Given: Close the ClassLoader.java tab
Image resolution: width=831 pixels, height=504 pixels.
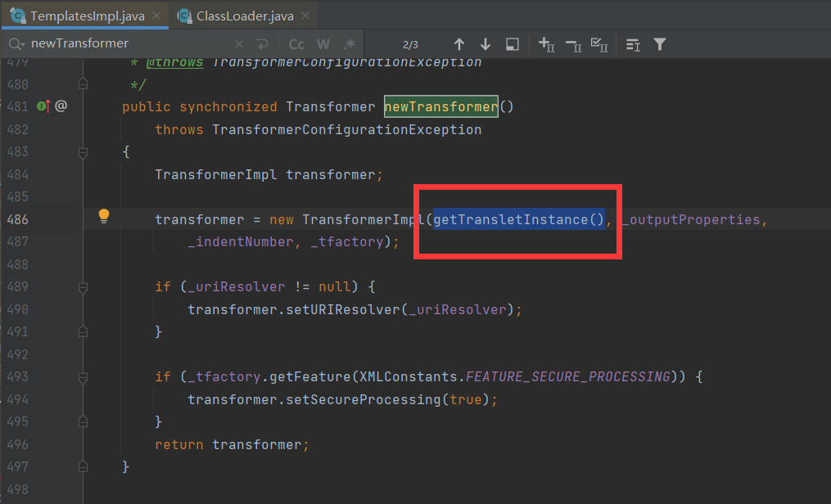Looking at the screenshot, I should (305, 16).
